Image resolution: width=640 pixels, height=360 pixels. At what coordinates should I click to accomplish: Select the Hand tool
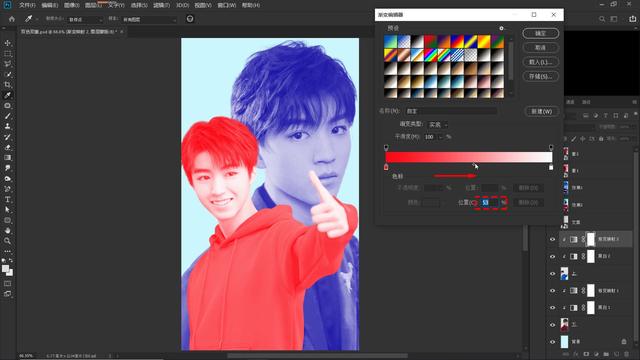[7, 231]
